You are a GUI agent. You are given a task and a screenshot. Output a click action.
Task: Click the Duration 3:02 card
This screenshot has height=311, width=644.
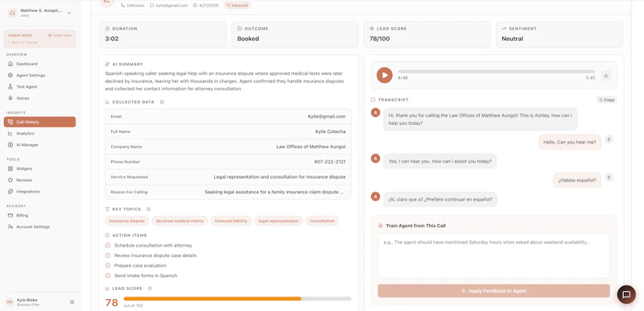(163, 35)
